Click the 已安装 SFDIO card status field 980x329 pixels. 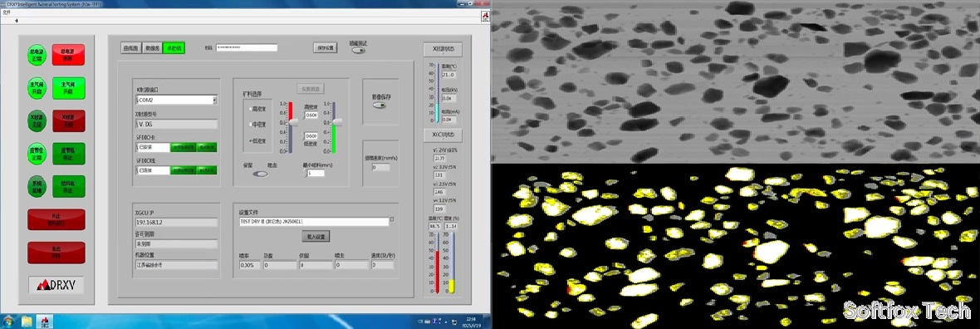(x=153, y=148)
